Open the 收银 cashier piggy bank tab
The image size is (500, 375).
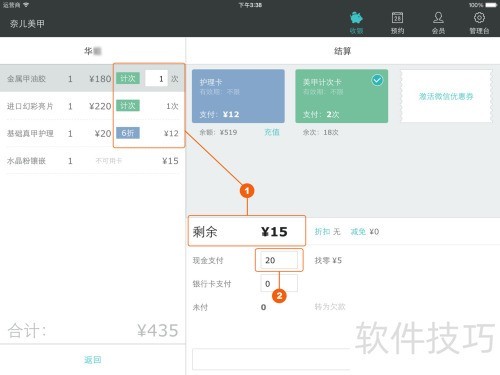(x=356, y=23)
